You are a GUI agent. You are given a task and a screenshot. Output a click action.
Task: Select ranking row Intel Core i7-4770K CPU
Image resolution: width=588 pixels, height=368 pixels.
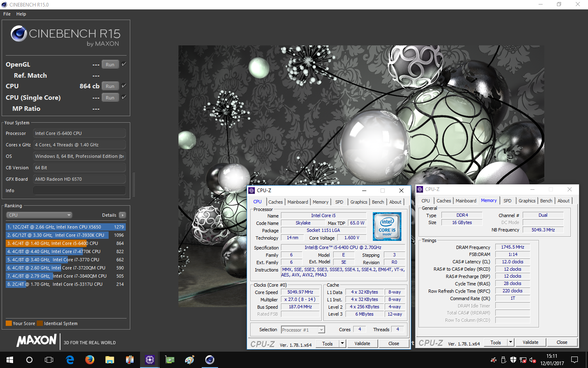65,251
